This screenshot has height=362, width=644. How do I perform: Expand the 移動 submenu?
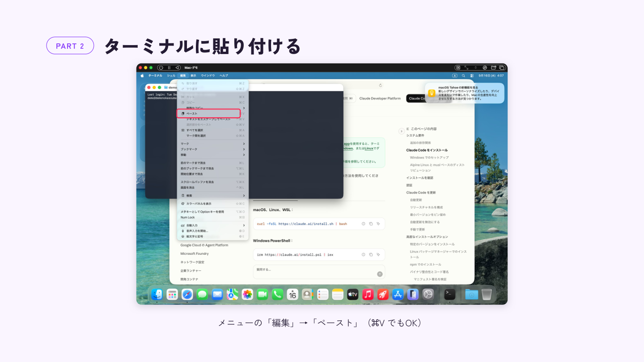point(213,155)
